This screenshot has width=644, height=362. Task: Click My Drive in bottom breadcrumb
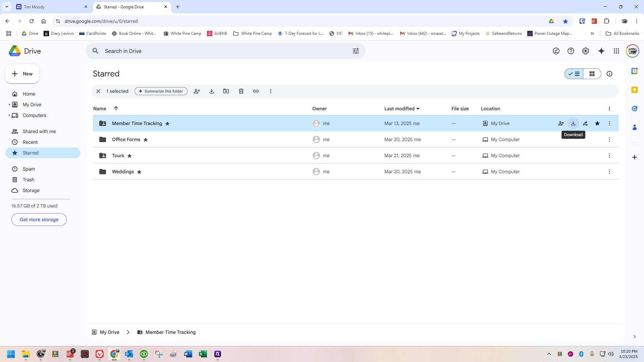pos(106,332)
